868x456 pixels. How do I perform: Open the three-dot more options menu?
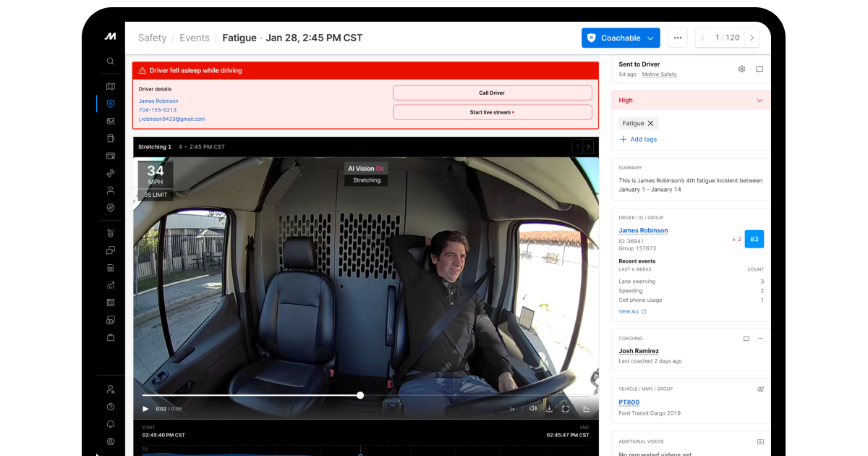(x=677, y=38)
